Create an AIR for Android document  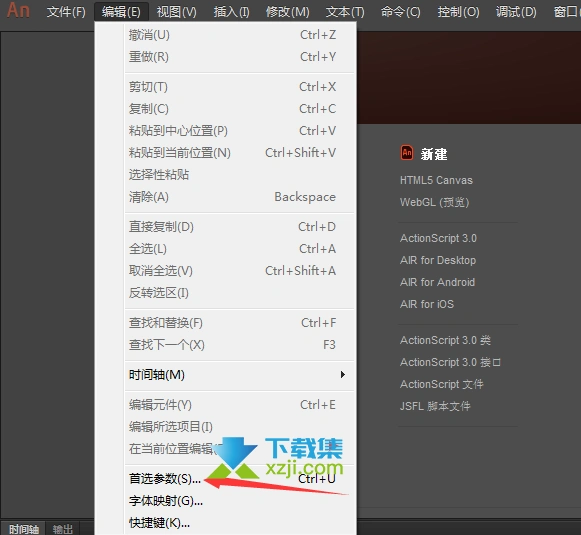pos(437,282)
